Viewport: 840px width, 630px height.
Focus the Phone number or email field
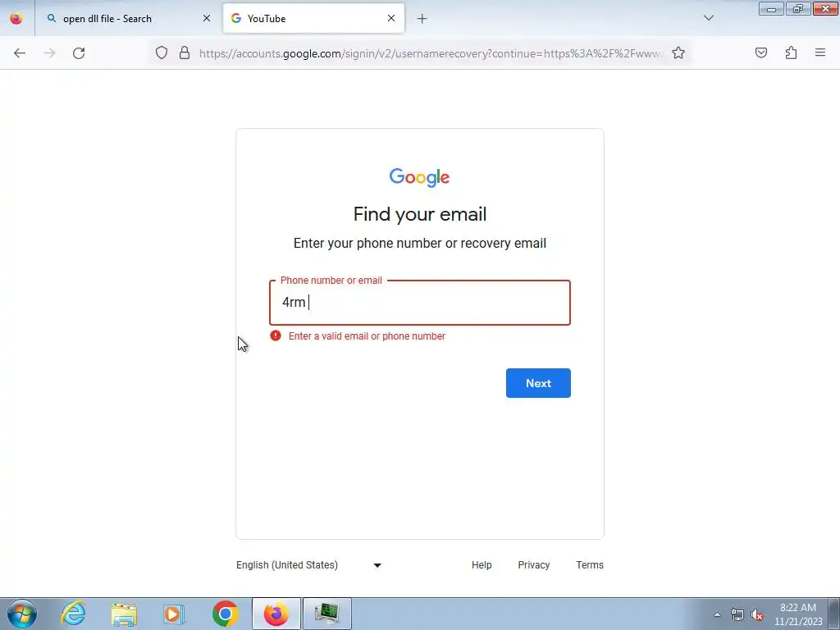(x=420, y=303)
